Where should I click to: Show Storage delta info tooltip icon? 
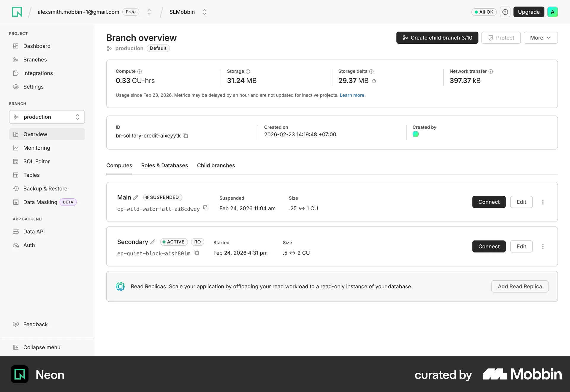371,71
